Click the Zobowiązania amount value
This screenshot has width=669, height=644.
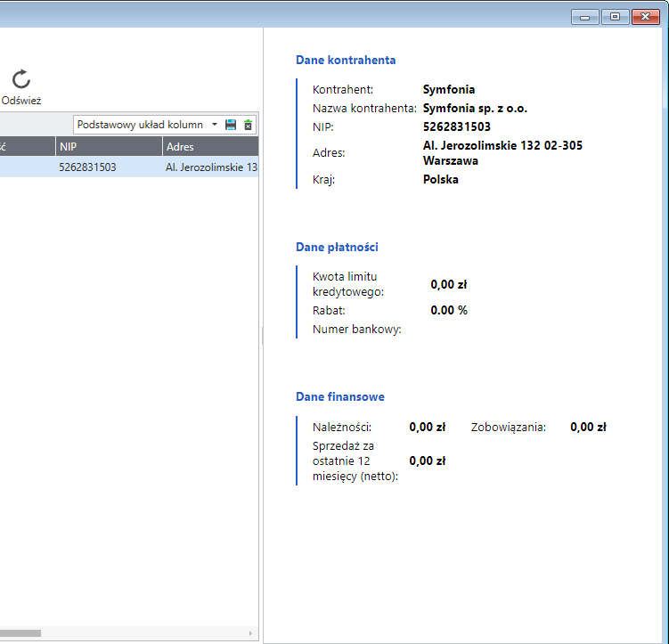(588, 427)
